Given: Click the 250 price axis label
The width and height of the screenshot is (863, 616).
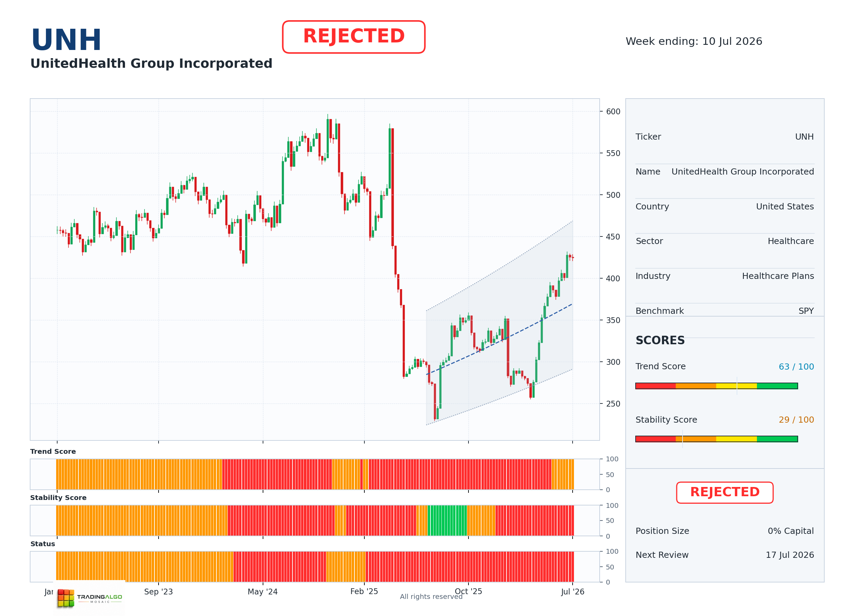Looking at the screenshot, I should [x=613, y=403].
